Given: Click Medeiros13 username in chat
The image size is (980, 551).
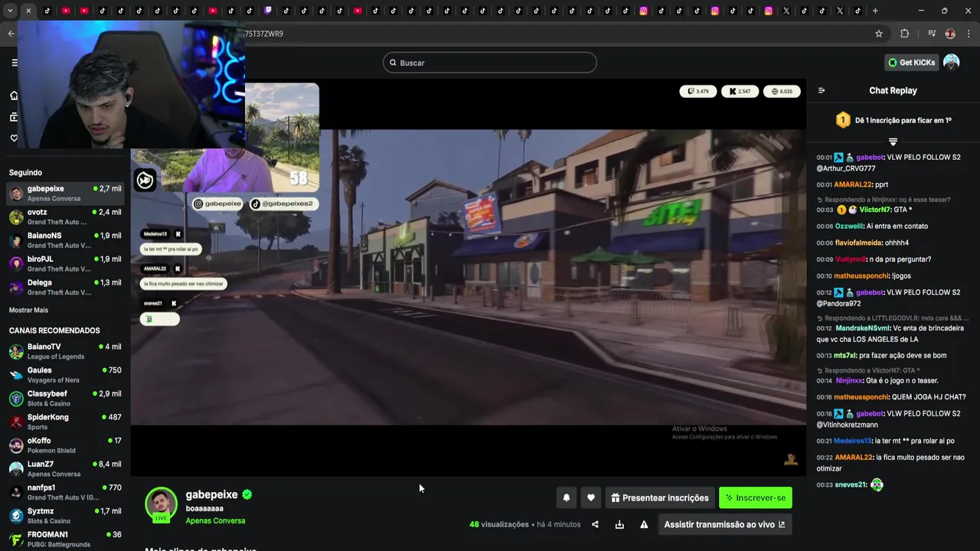Looking at the screenshot, I should pos(852,441).
